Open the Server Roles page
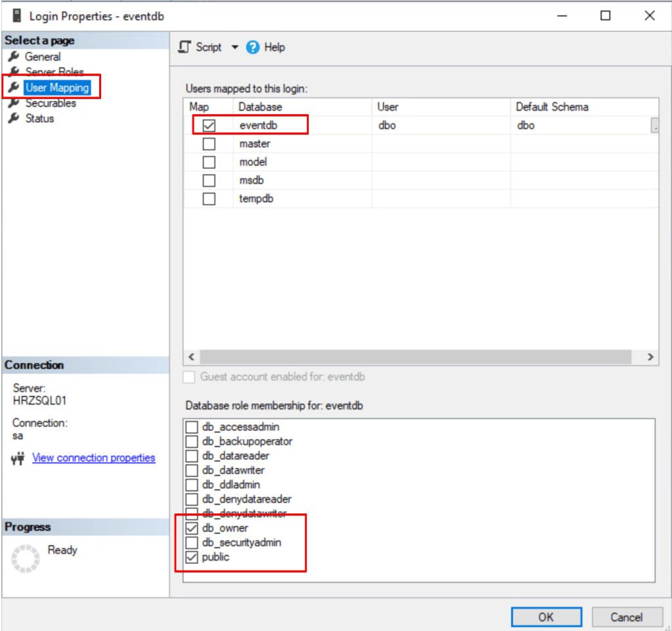672x631 pixels. pos(54,72)
